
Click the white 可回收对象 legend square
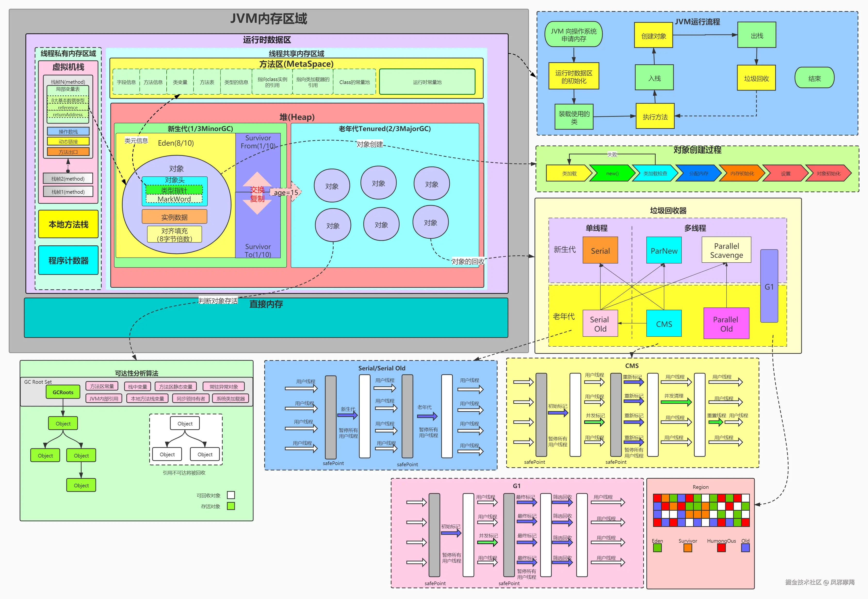[x=231, y=495]
